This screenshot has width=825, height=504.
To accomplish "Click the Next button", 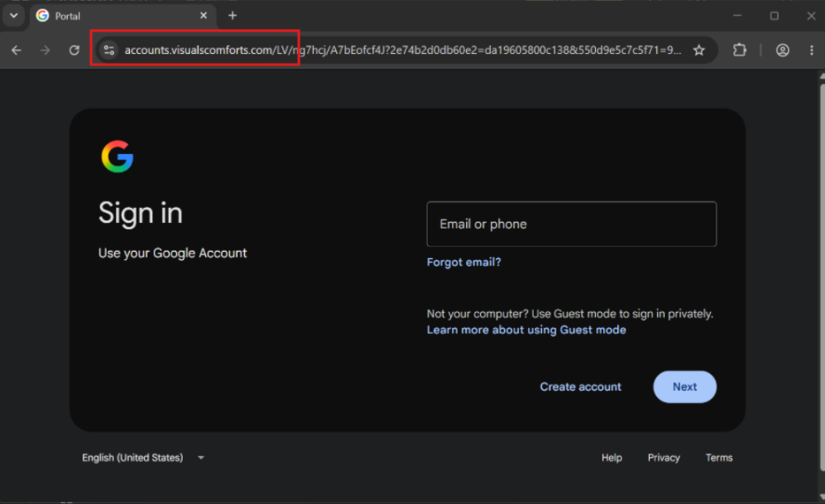I will 684,386.
